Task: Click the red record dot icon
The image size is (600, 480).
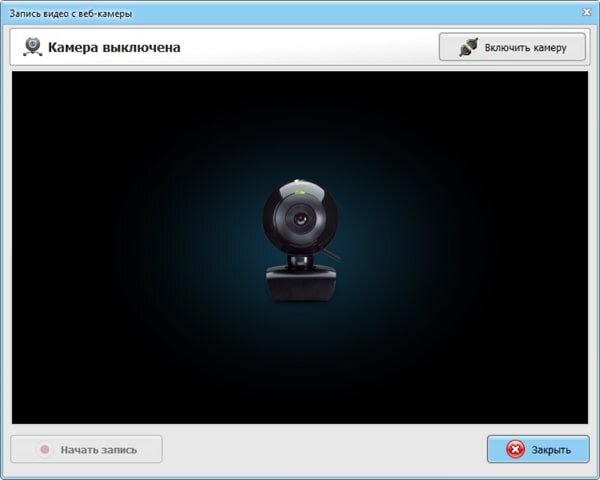Action: tap(45, 449)
